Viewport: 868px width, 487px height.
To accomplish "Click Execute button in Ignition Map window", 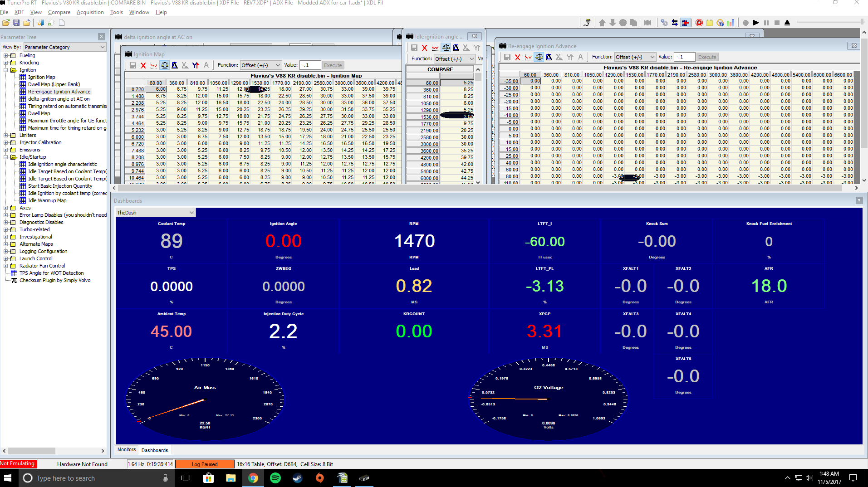I will pos(333,65).
